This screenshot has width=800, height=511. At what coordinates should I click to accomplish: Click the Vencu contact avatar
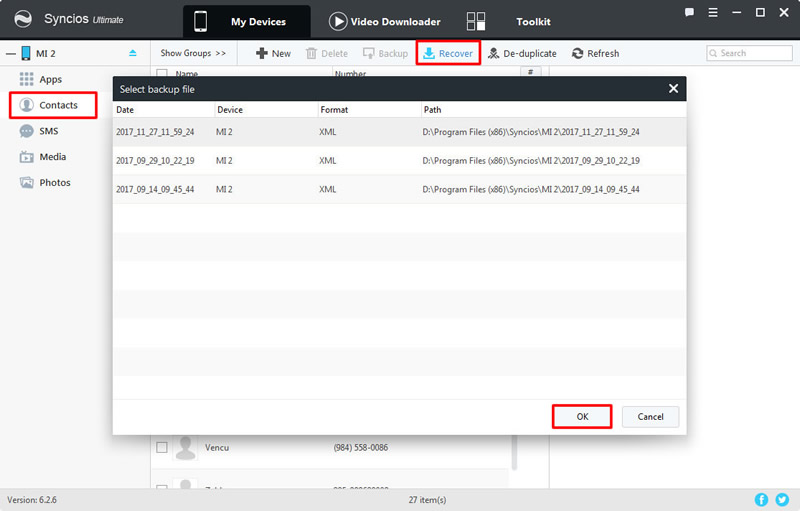coord(186,447)
